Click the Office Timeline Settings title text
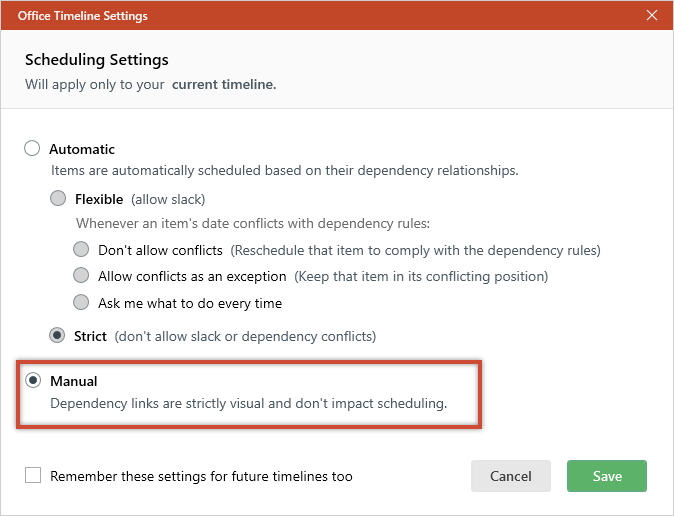 [x=83, y=16]
